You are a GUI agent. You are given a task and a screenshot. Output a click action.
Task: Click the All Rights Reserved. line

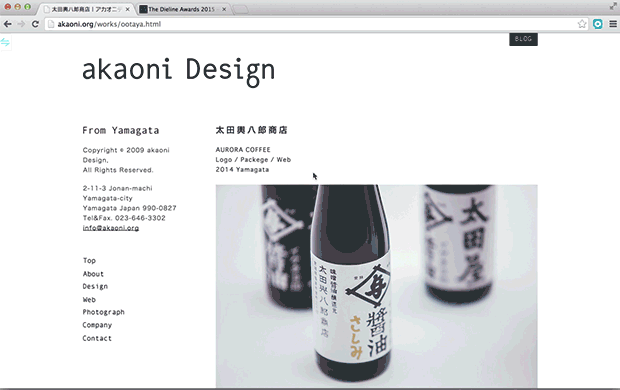click(x=118, y=170)
